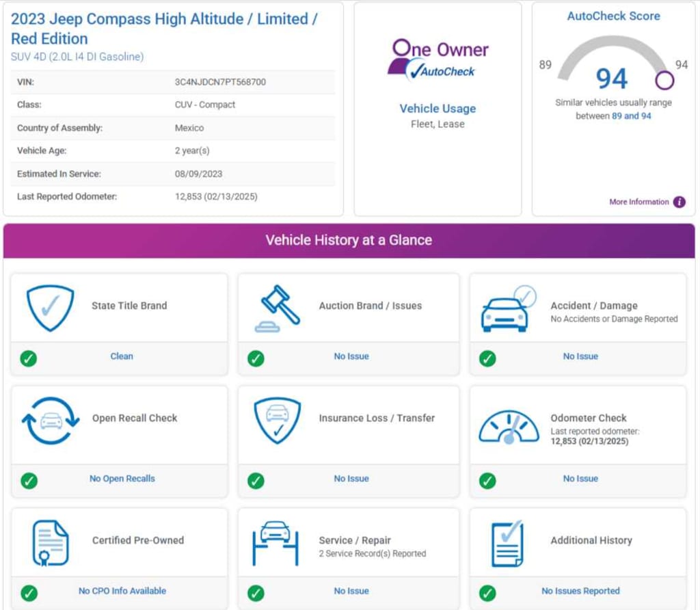Click green check in Service / Repair card

[x=256, y=593]
